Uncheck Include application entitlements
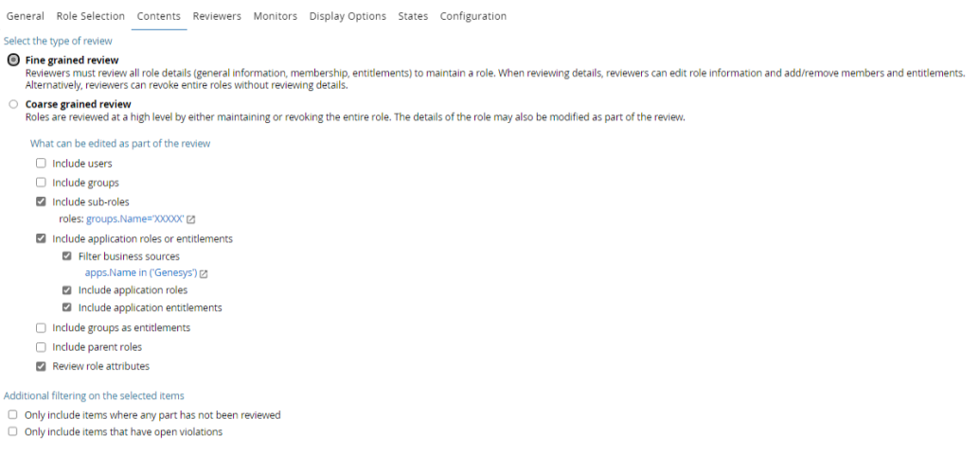The height and width of the screenshot is (454, 980). point(67,307)
